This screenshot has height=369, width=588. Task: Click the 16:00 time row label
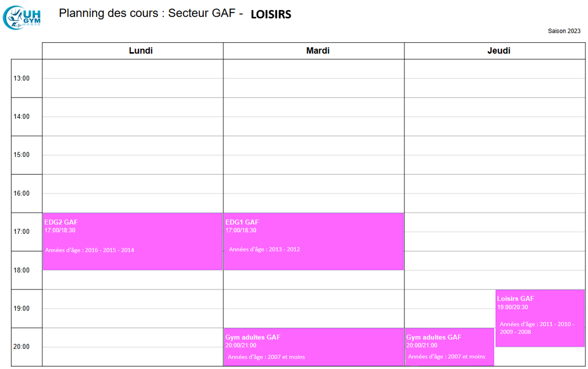[21, 193]
